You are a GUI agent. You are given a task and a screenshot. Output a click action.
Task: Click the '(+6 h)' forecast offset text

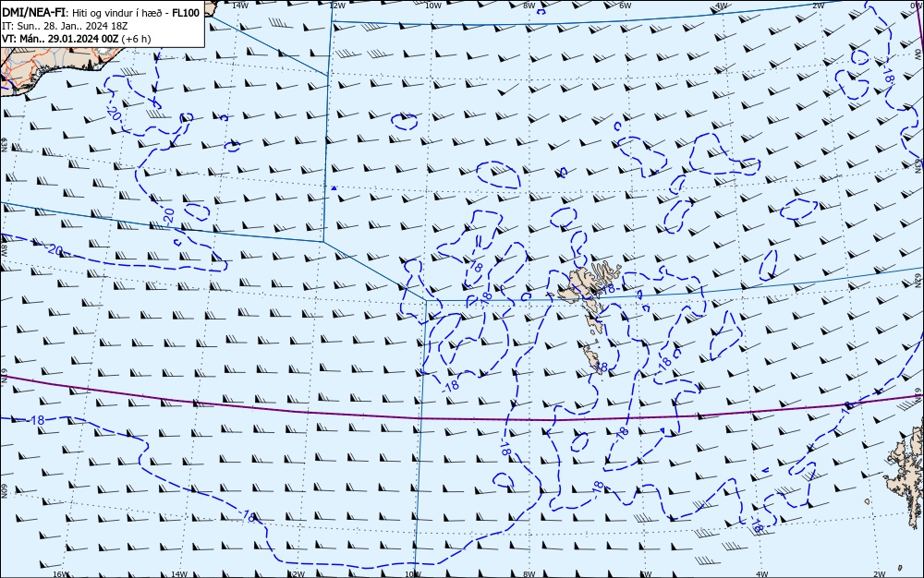pyautogui.click(x=136, y=39)
